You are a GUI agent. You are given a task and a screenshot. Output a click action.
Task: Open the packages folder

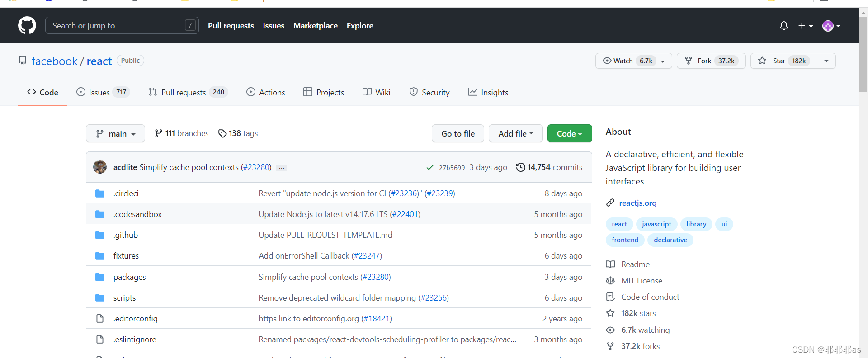[130, 277]
